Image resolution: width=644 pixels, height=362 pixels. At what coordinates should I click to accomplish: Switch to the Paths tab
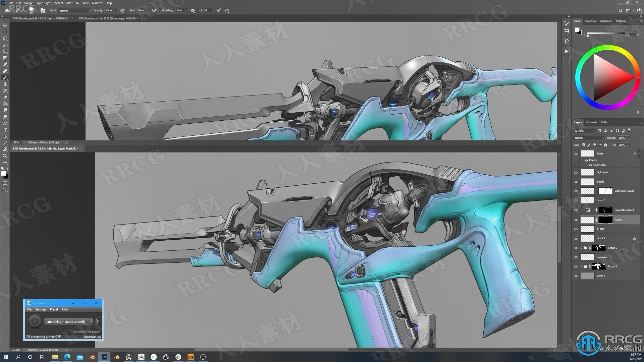pyautogui.click(x=604, y=122)
